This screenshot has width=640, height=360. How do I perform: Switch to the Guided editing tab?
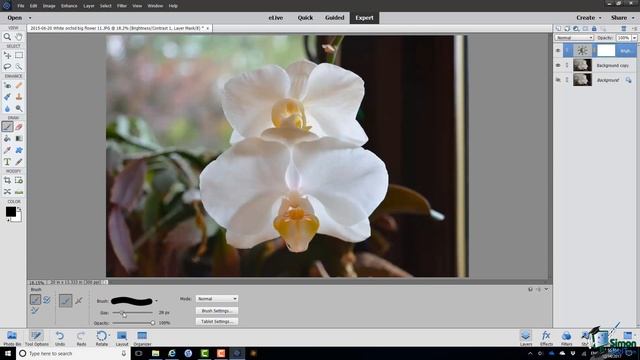pyautogui.click(x=334, y=18)
